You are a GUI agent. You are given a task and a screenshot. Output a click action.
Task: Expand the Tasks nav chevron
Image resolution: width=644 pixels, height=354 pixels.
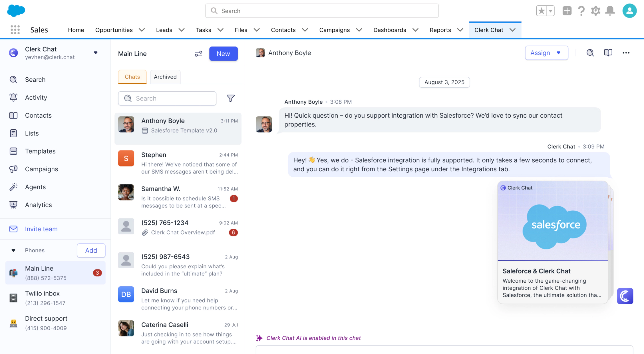coord(220,30)
